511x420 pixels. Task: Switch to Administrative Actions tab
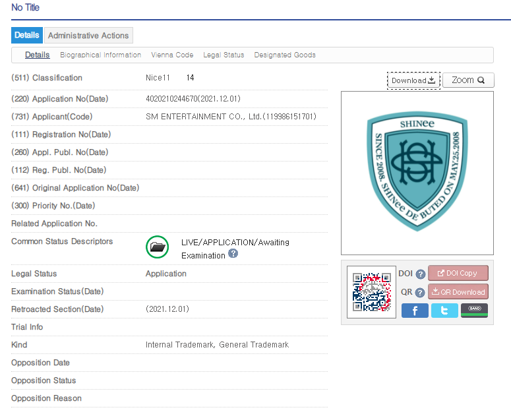click(88, 36)
